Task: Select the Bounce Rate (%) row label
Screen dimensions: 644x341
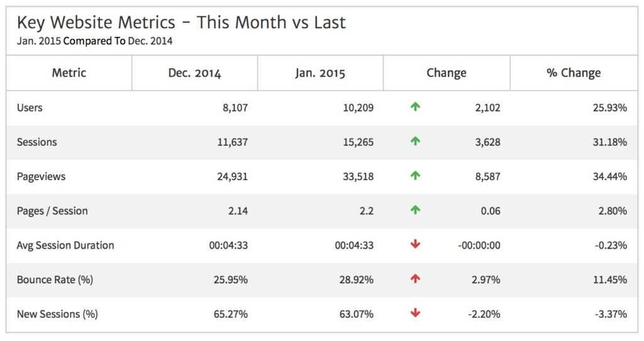Action: (x=55, y=279)
